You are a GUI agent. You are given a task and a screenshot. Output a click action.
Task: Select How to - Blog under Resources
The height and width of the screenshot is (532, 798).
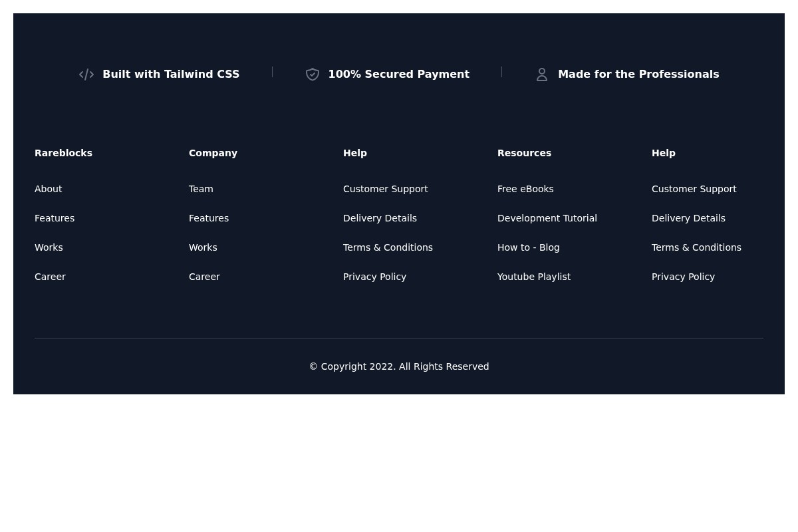point(528,247)
